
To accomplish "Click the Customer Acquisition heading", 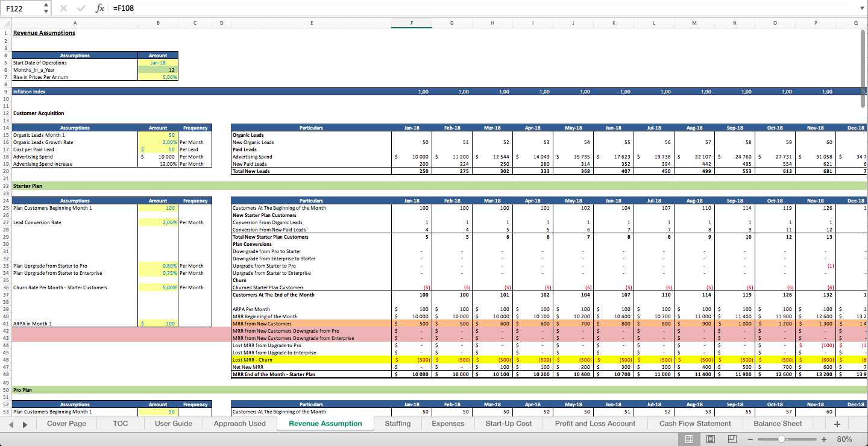I will pyautogui.click(x=39, y=113).
